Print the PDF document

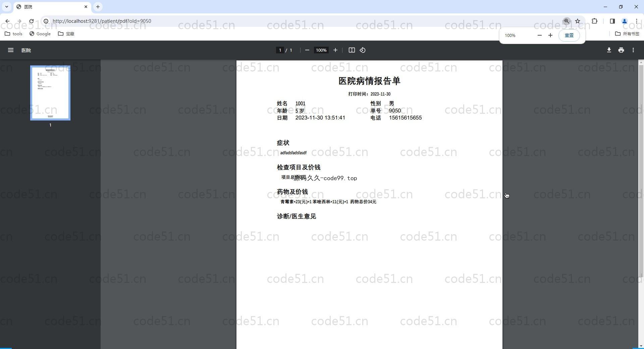621,50
